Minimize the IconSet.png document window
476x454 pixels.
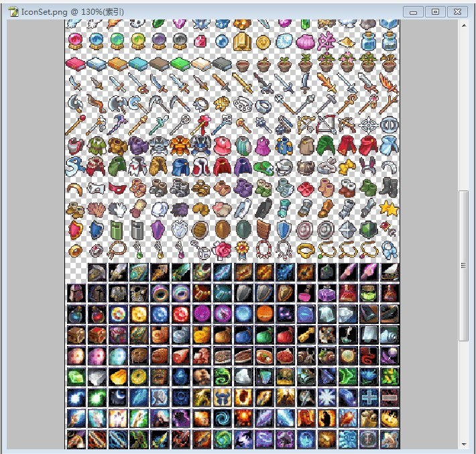click(x=413, y=12)
